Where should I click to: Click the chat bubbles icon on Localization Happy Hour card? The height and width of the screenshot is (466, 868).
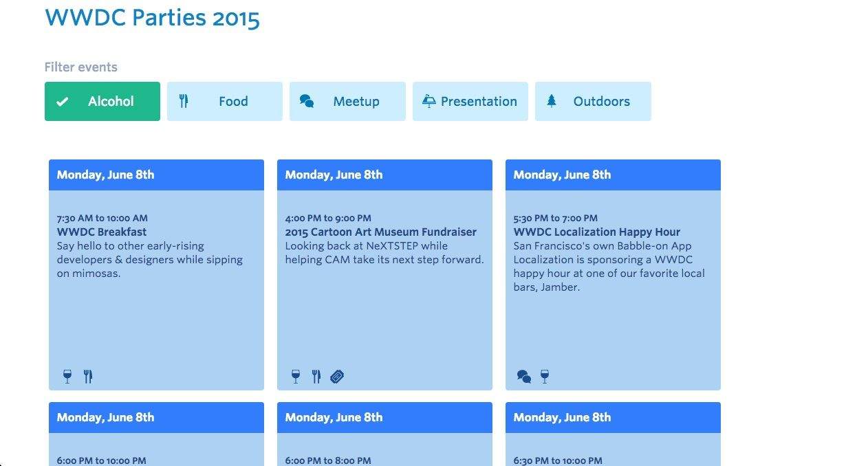tap(524, 376)
